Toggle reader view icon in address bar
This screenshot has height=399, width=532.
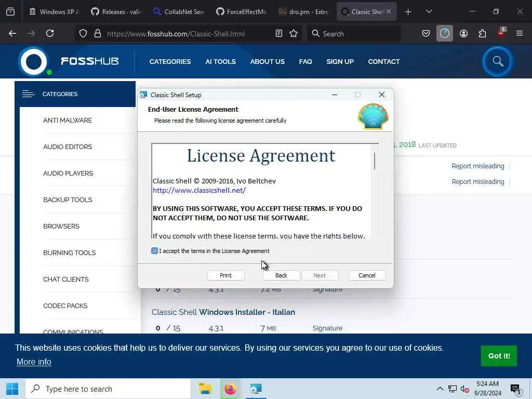point(279,33)
